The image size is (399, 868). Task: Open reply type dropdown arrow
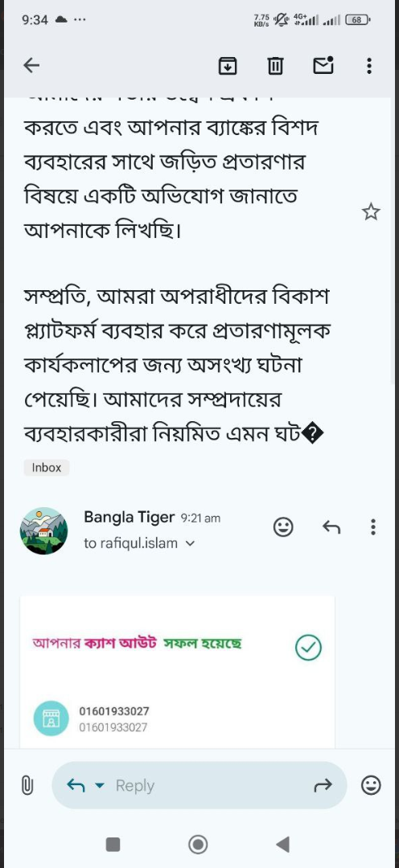click(100, 785)
